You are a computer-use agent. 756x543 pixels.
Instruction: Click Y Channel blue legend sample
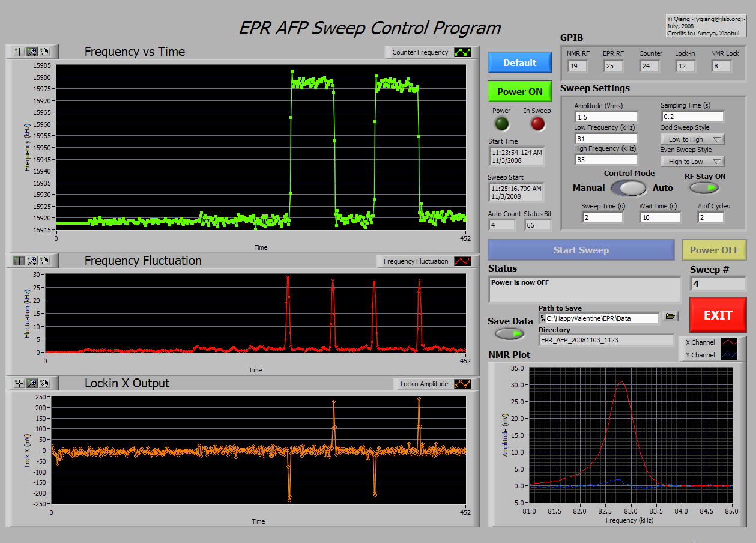[728, 355]
